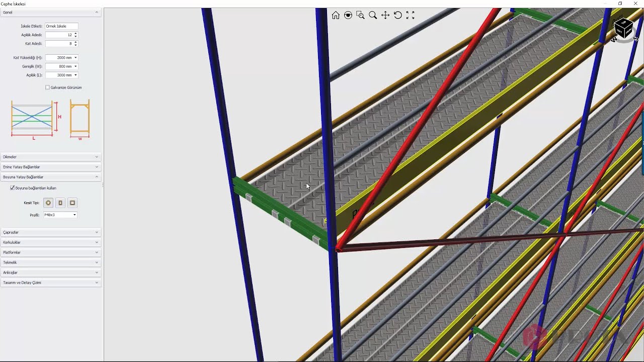The height and width of the screenshot is (362, 644).
Task: Expand the Ankrajlar section
Action: (51, 273)
